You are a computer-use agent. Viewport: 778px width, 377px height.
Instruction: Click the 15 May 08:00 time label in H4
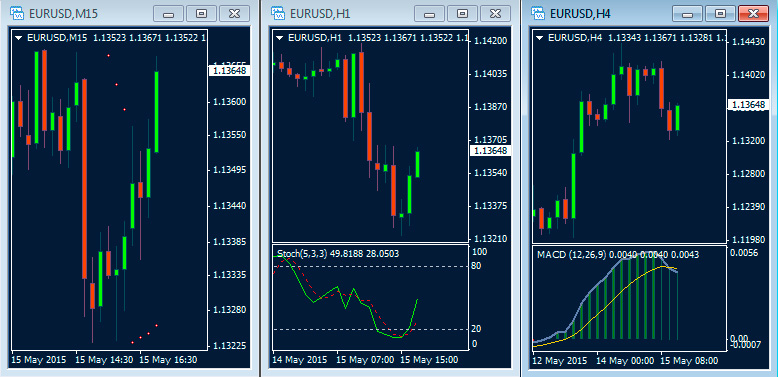tap(690, 360)
